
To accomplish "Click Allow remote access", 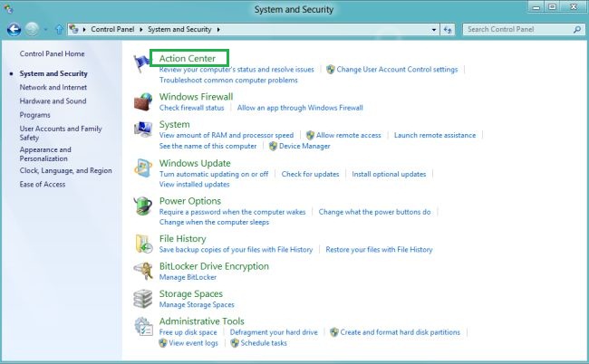I will [348, 135].
